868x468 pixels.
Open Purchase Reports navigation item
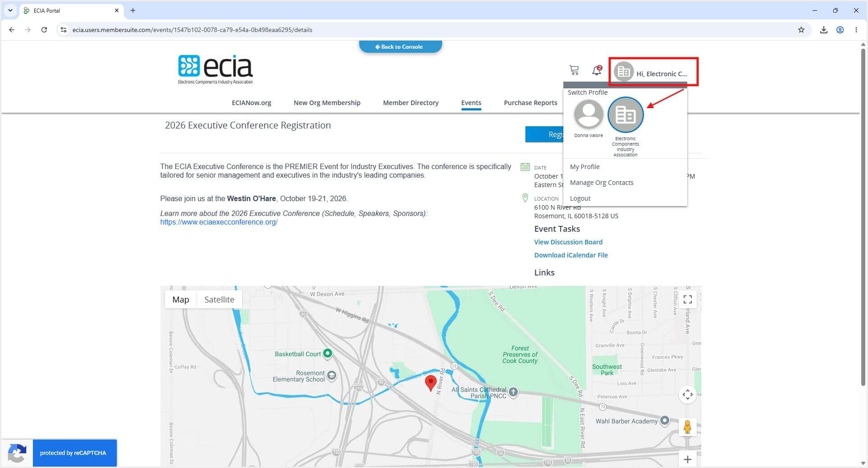(x=530, y=103)
